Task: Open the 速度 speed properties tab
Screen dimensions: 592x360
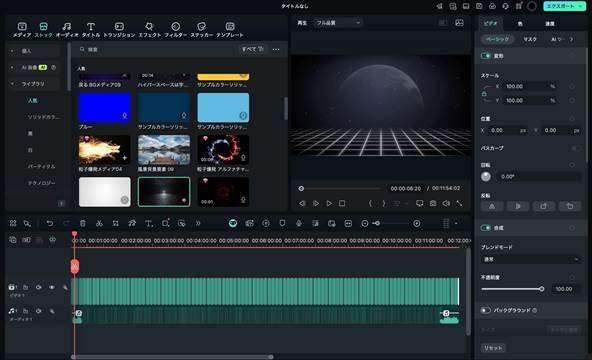Action: coord(550,24)
